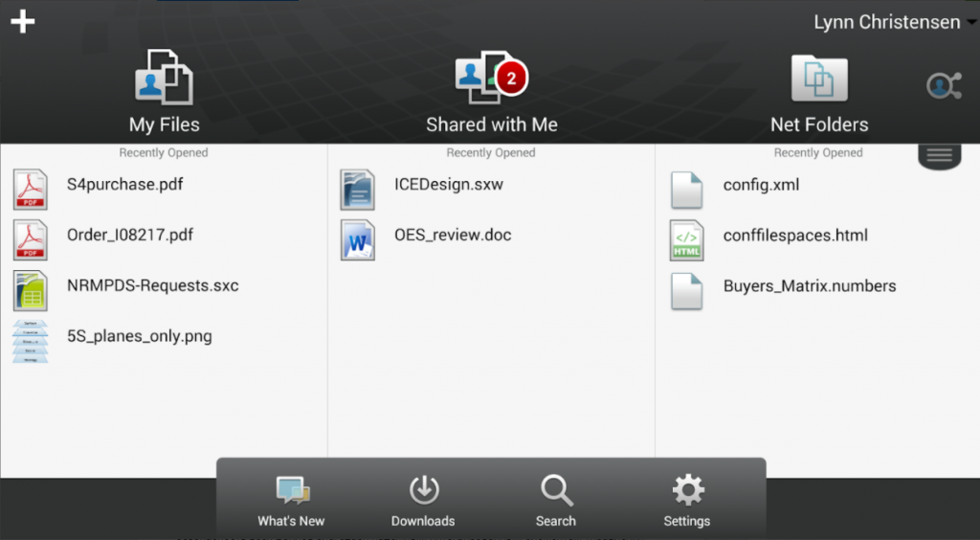Image resolution: width=980 pixels, height=540 pixels.
Task: Open file name S4purchase.pdf
Action: (125, 185)
